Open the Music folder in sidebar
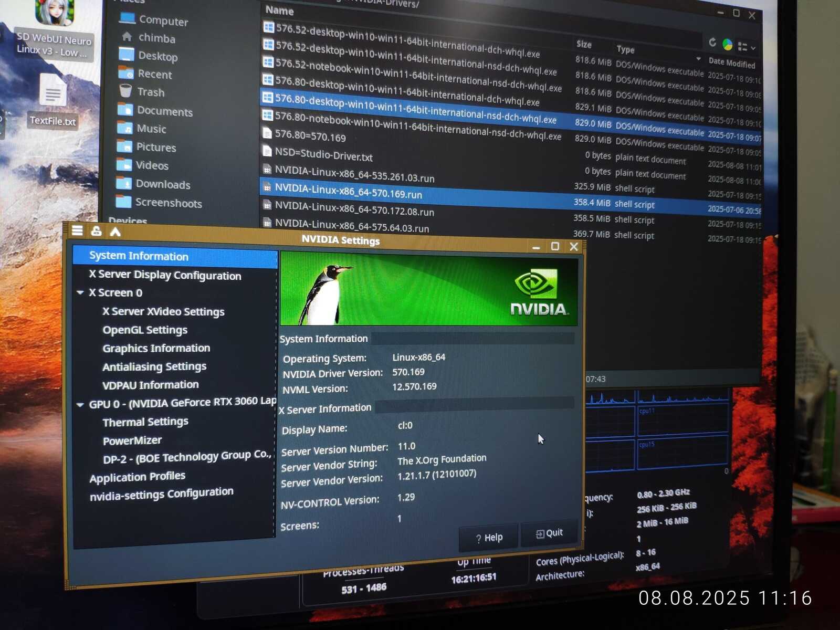This screenshot has height=630, width=840. tap(142, 129)
